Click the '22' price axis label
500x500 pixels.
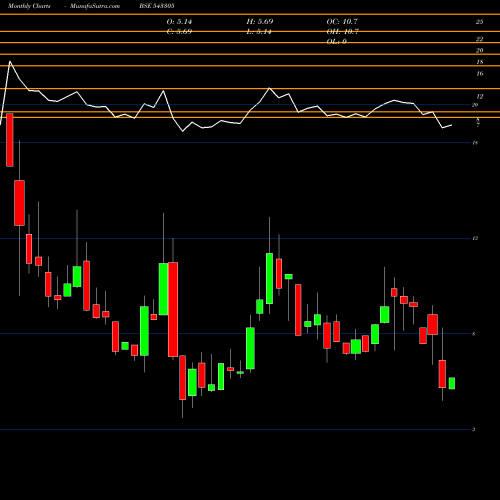pos(479,39)
